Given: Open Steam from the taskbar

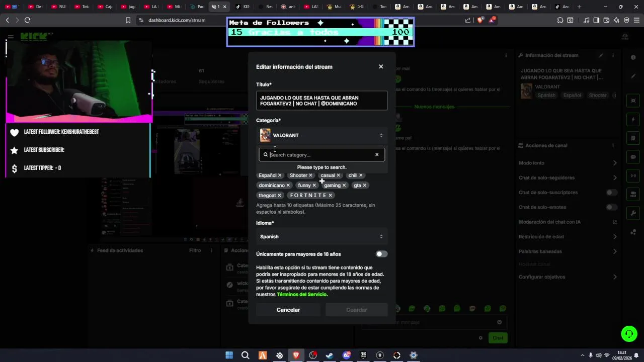Looking at the screenshot, I should pyautogui.click(x=330, y=355).
